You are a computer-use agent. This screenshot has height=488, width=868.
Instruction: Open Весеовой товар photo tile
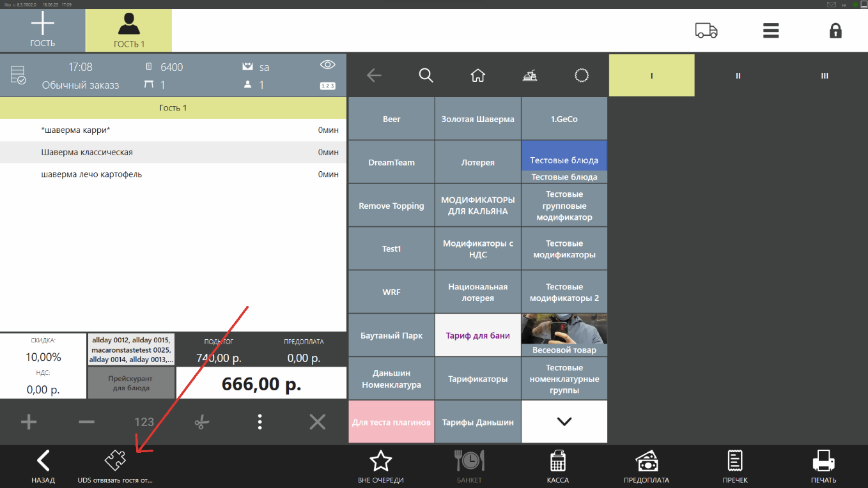click(564, 335)
